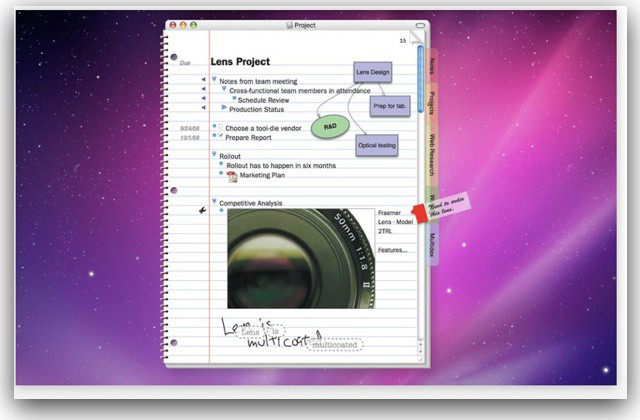Click the Lens Project page title
The height and width of the screenshot is (420, 640).
240,62
